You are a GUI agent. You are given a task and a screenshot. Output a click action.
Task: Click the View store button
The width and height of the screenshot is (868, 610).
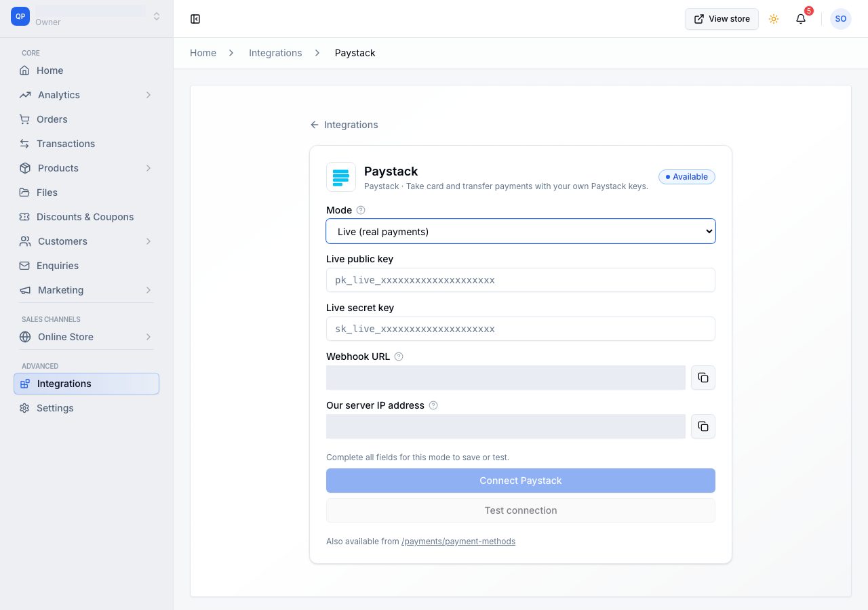(x=722, y=19)
